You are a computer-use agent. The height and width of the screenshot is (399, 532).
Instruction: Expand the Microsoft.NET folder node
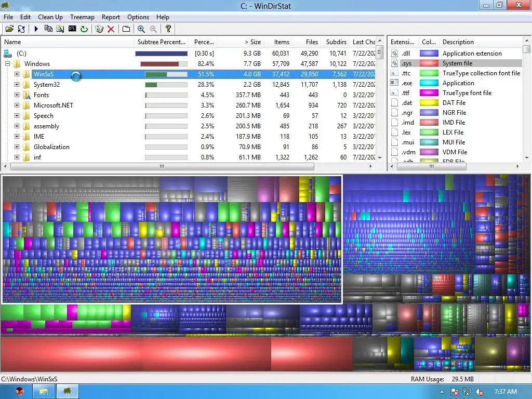(x=17, y=105)
